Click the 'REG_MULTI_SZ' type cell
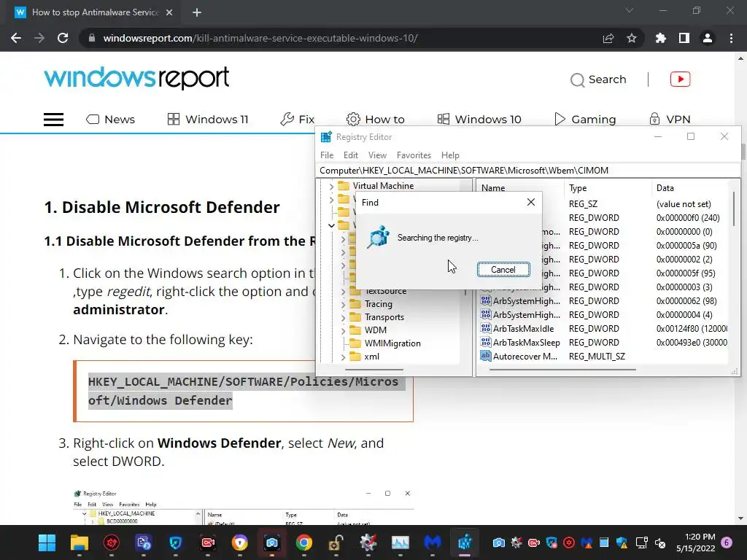747x560 pixels. click(x=597, y=356)
